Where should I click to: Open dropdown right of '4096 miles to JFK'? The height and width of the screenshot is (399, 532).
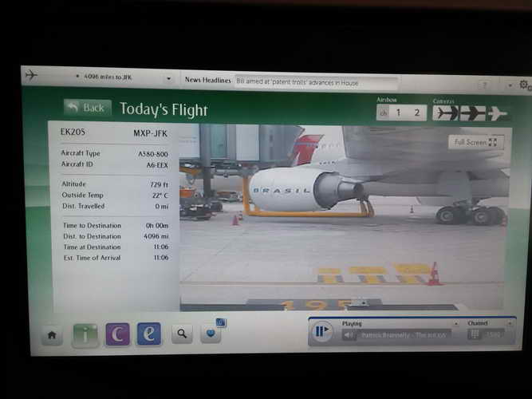(x=168, y=79)
